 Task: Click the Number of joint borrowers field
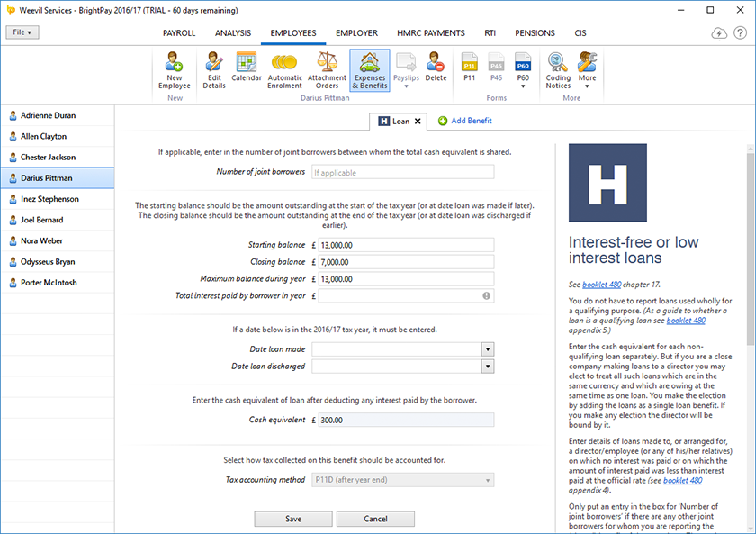(402, 172)
